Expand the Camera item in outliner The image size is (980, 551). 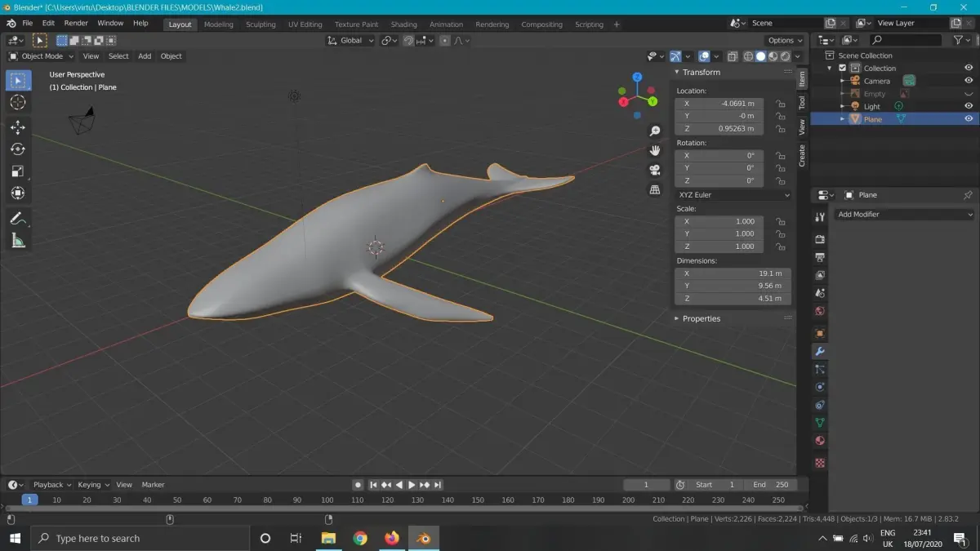(x=843, y=81)
